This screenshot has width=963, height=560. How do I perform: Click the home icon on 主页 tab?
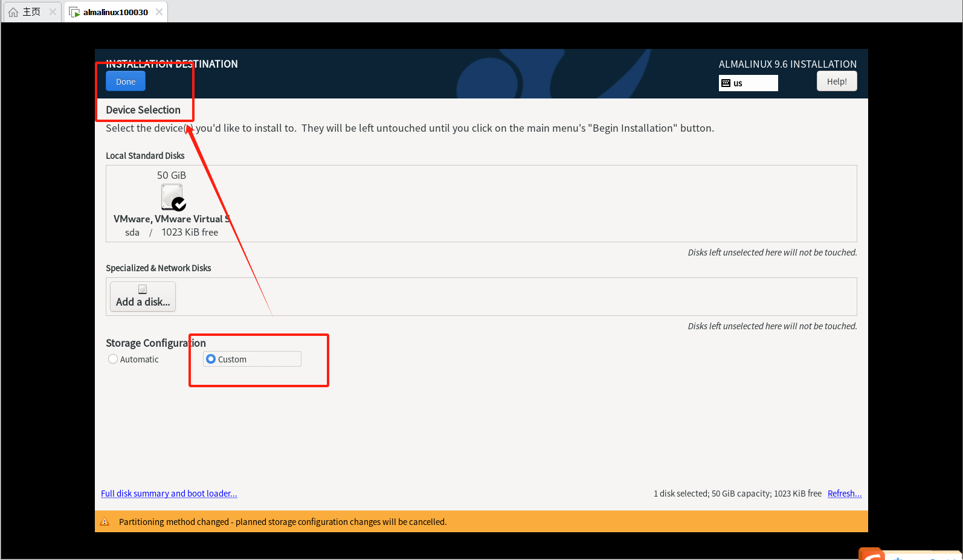[13, 12]
